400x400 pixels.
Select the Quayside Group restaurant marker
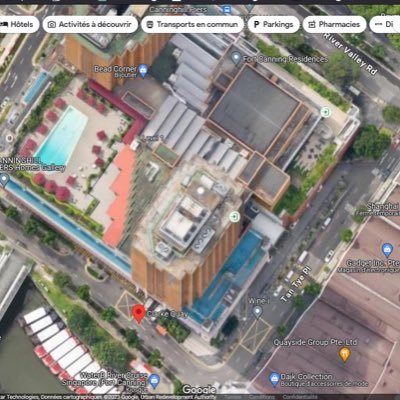344,354
